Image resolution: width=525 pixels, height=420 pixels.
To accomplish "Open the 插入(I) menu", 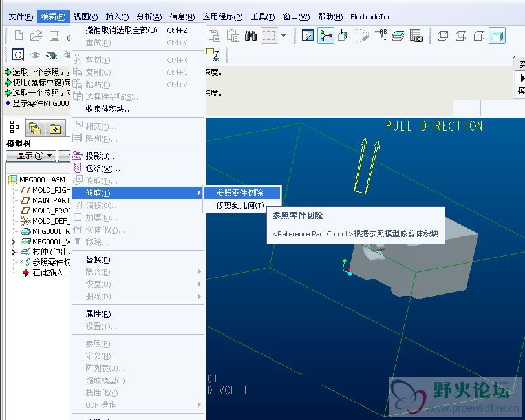I will (x=117, y=17).
